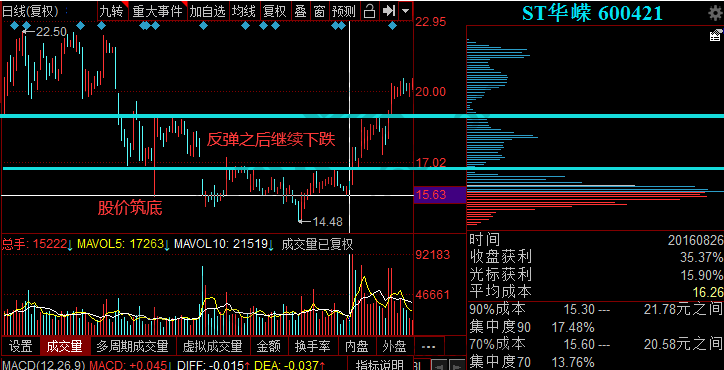
Task: Select the 金额 tab
Action: pos(269,346)
